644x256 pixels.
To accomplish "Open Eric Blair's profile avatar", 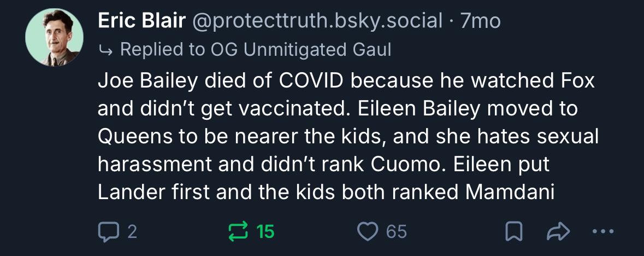I will click(54, 38).
